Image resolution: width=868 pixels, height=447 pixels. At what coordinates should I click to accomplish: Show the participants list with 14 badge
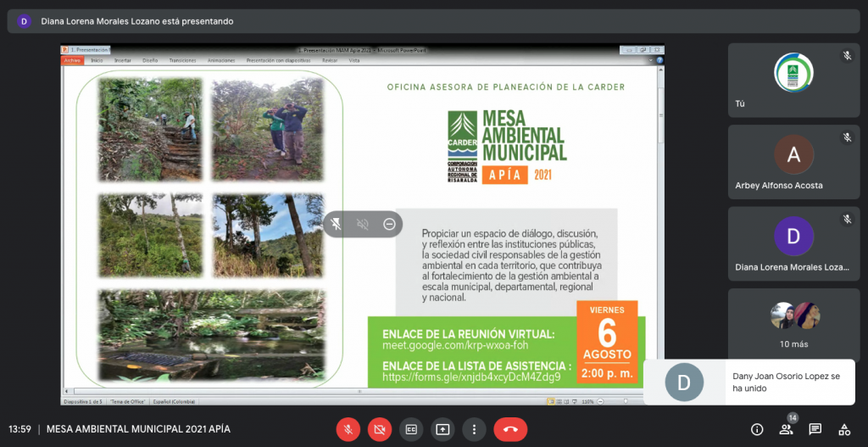click(786, 429)
